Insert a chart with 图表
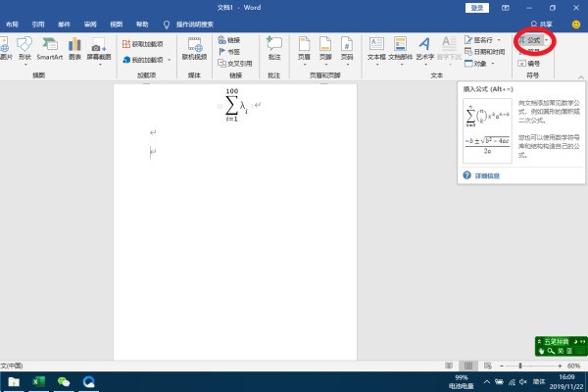This screenshot has height=392, width=588. pos(75,48)
